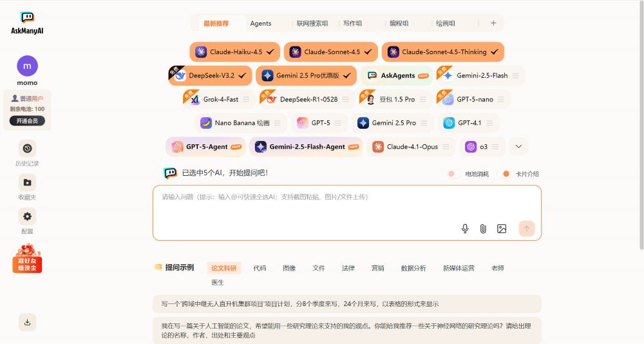Open the settings gear icon in sidebar
Image resolution: width=644 pixels, height=344 pixels.
(x=27, y=216)
